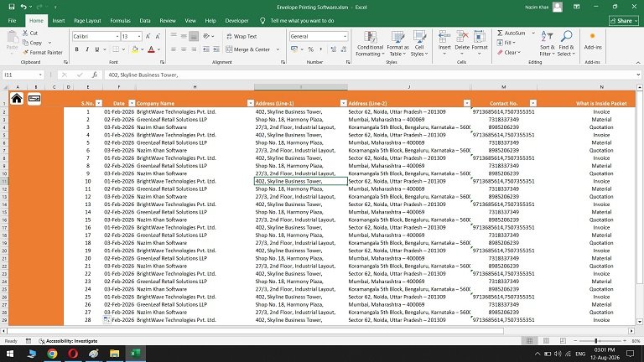The height and width of the screenshot is (362, 644).
Task: Activate the Format Painter tool
Action: click(x=43, y=53)
